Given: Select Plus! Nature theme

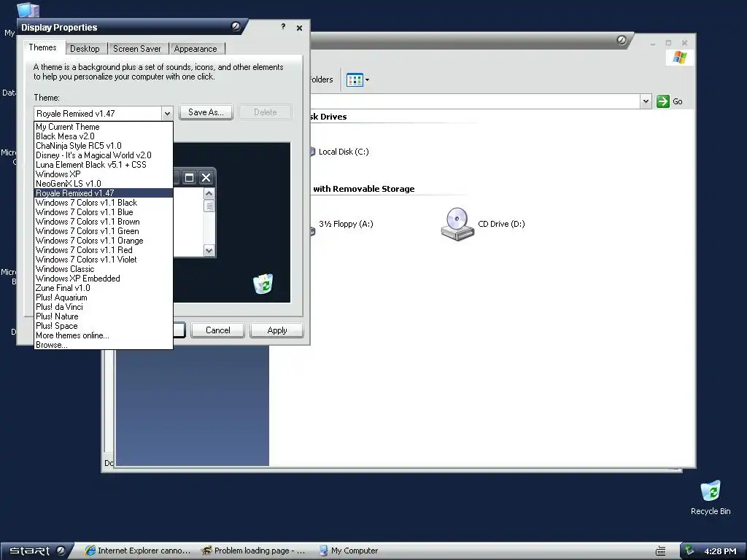Looking at the screenshot, I should click(104, 316).
